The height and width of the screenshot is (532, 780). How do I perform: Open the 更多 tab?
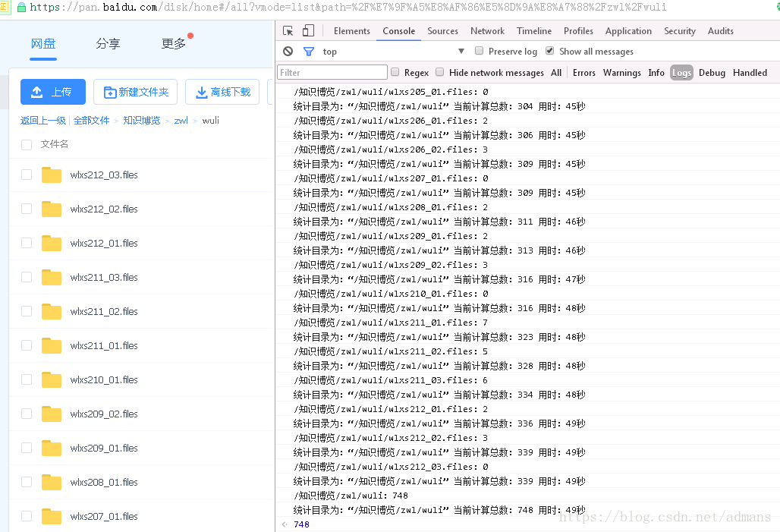click(x=173, y=44)
